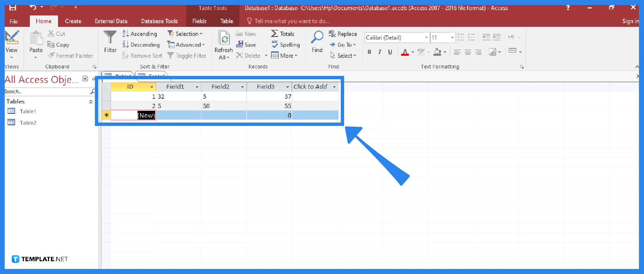Click the Cut scissors command
644x274 pixels.
click(56, 34)
